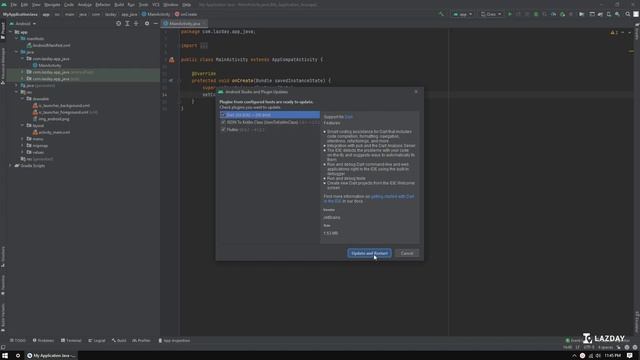
Task: Cancel the plugin updates dialog
Action: point(407,253)
